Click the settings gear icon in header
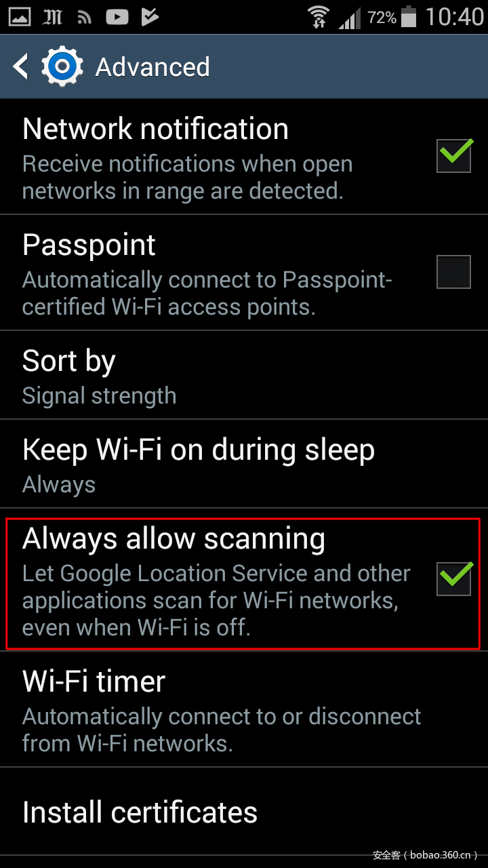Screen dimensions: 488x868 [62, 66]
